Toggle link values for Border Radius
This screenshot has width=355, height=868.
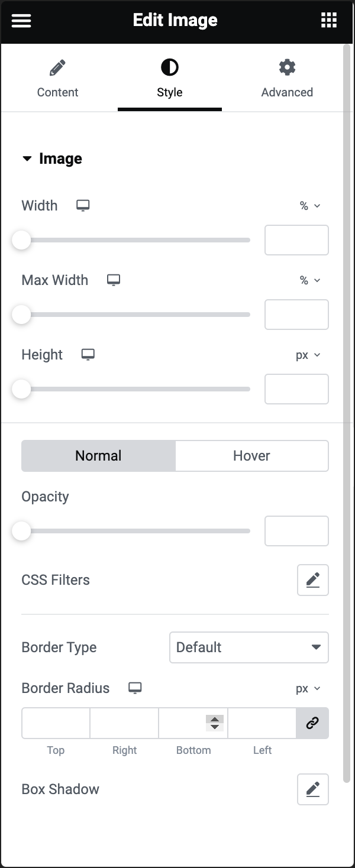[x=312, y=723]
